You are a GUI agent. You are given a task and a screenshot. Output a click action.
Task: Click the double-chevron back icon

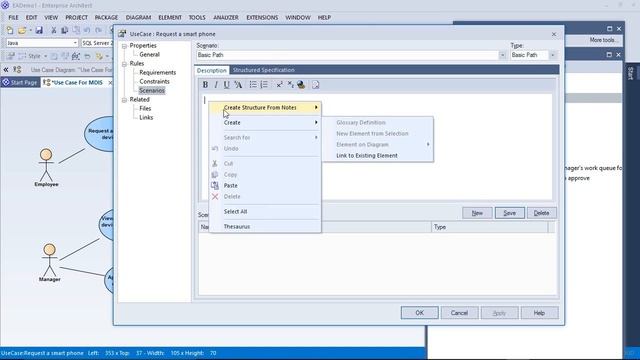click(6, 70)
